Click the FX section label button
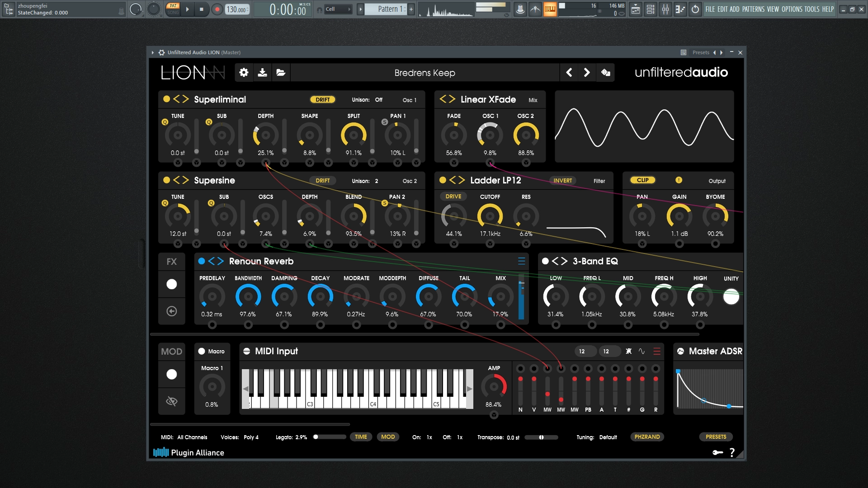Viewport: 868px width, 488px height. pyautogui.click(x=172, y=262)
